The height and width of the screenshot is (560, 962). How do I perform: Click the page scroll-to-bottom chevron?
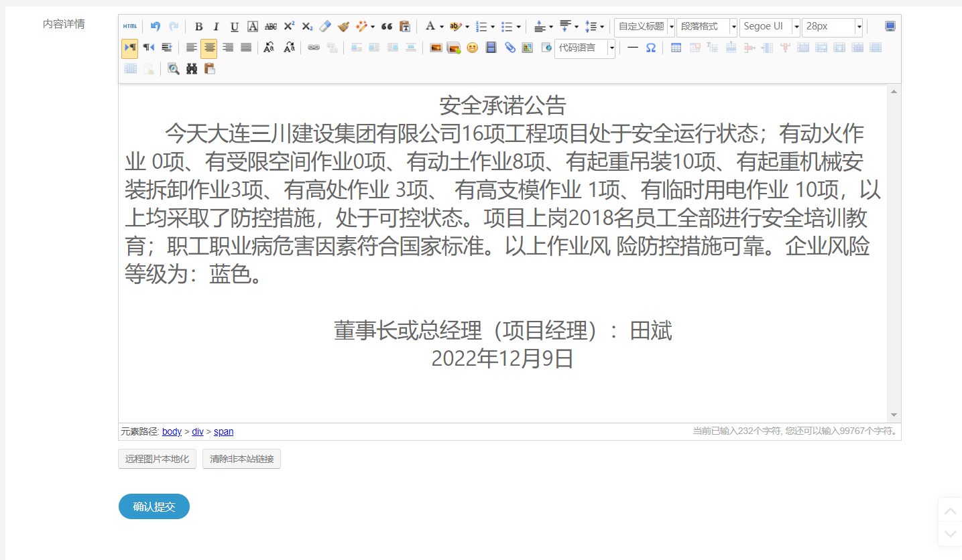tap(950, 534)
